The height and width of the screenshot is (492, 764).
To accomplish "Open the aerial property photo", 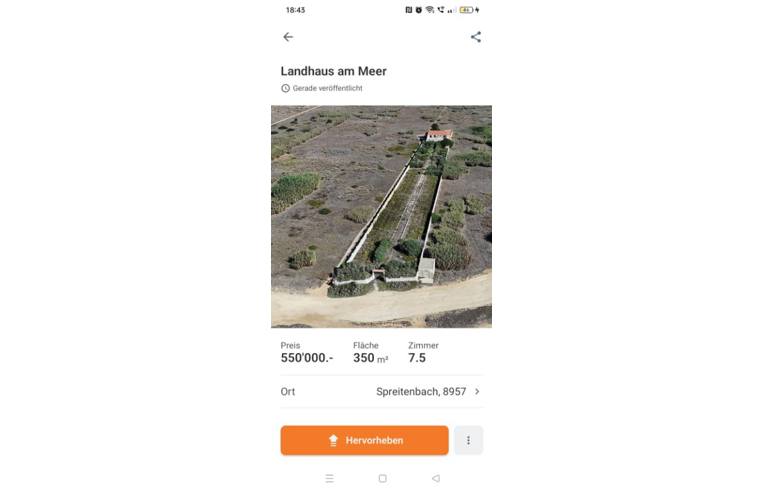I will [x=382, y=216].
